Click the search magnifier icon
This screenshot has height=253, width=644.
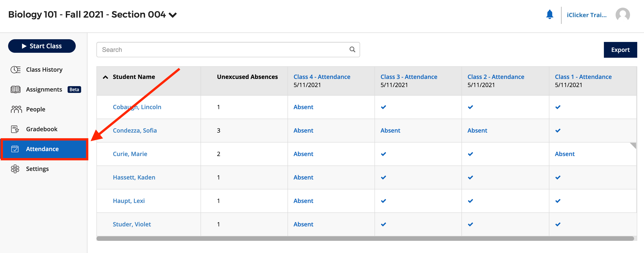click(352, 50)
